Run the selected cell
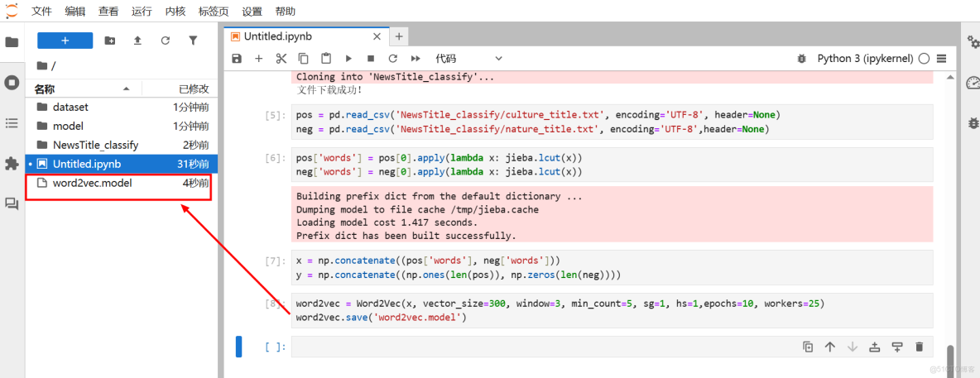The height and width of the screenshot is (378, 980). (x=348, y=58)
